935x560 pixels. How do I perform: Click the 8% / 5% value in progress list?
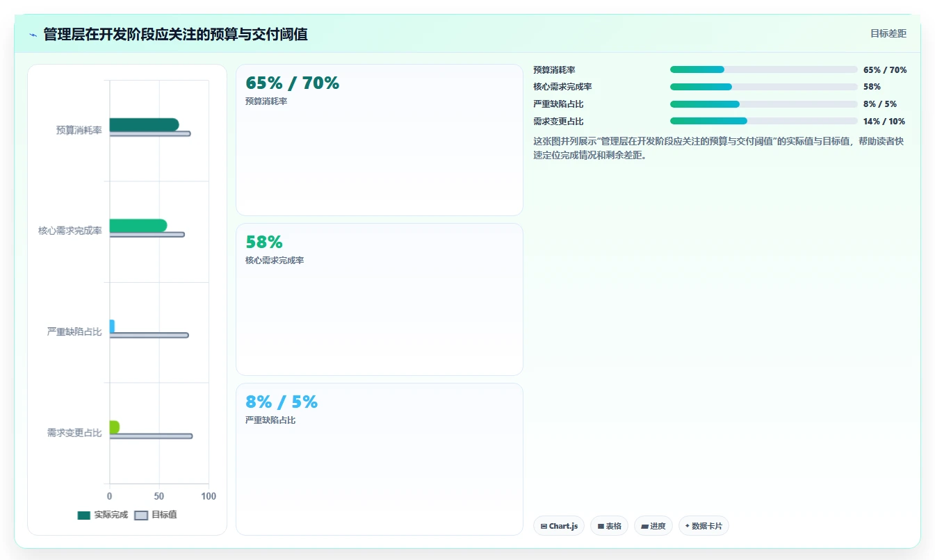(x=880, y=104)
